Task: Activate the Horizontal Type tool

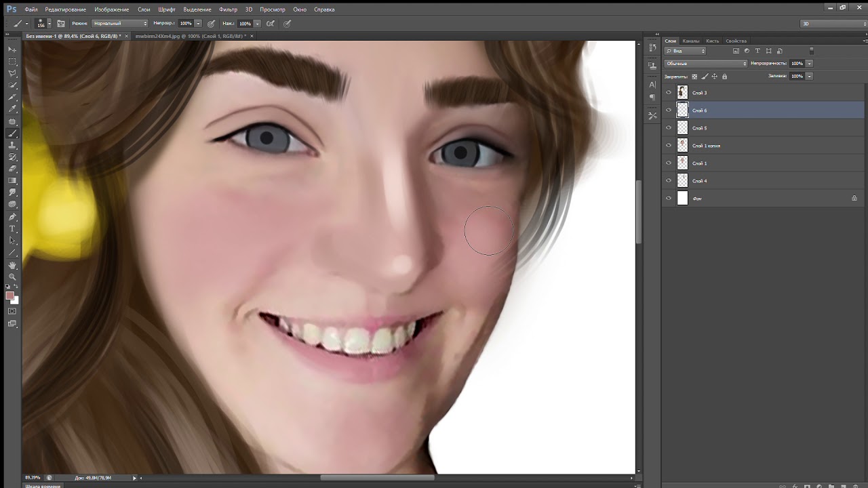Action: tap(12, 229)
